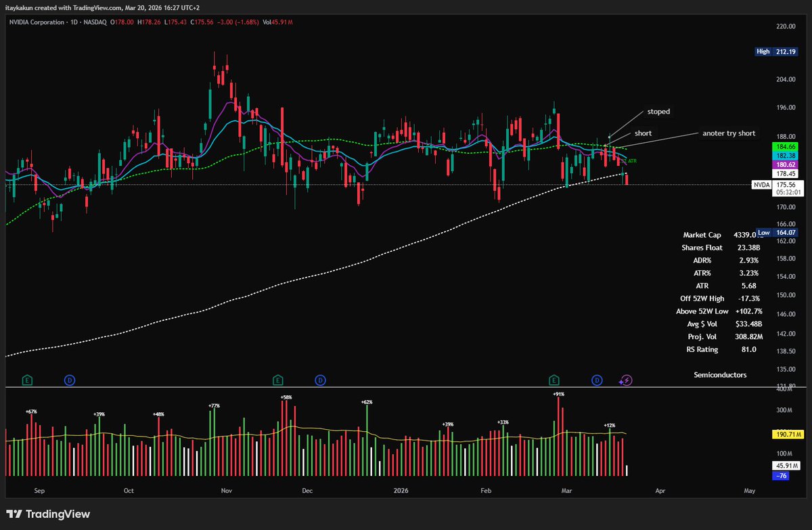Click the high value H178.26
This screenshot has height=530, width=812.
149,23
